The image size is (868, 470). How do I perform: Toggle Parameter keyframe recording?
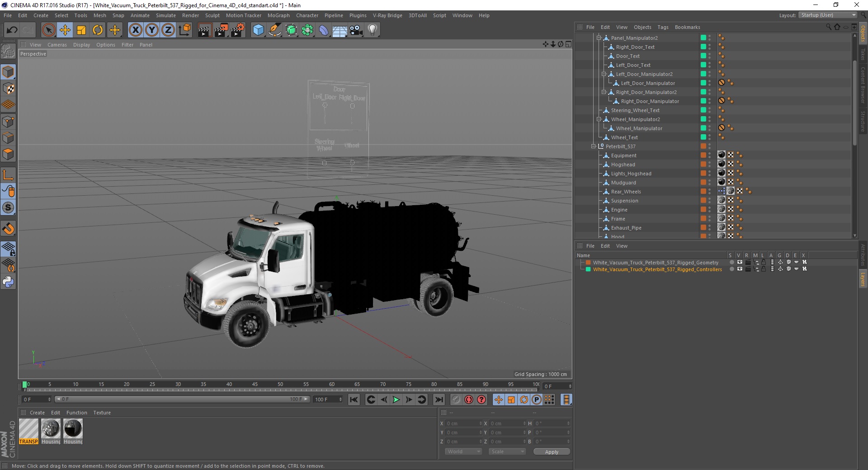point(537,399)
